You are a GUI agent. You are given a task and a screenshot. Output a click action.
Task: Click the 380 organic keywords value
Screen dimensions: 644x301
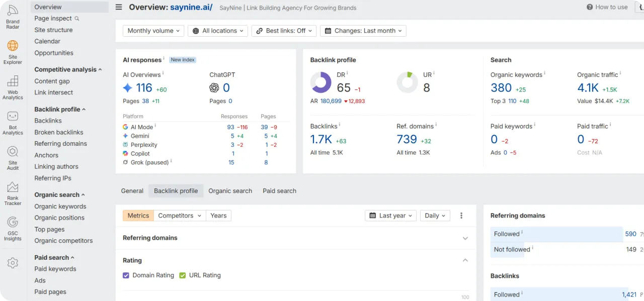[501, 88]
